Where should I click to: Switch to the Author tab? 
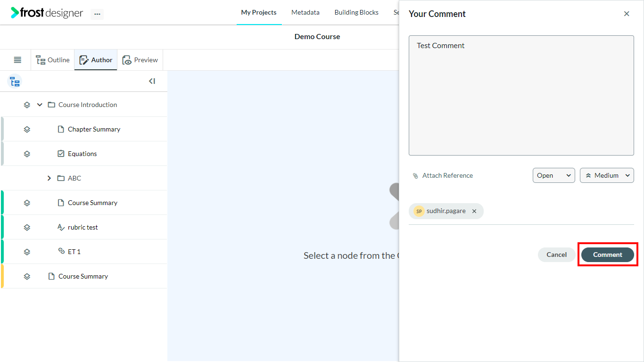96,60
